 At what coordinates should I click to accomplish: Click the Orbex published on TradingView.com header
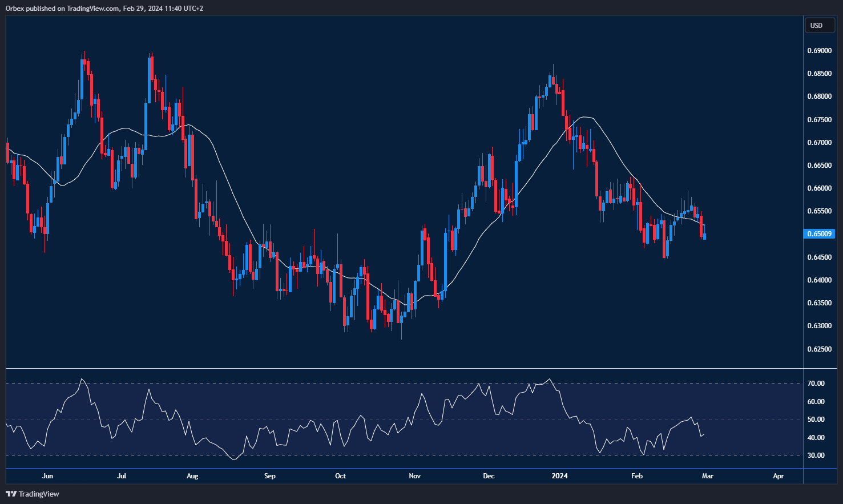pyautogui.click(x=104, y=8)
